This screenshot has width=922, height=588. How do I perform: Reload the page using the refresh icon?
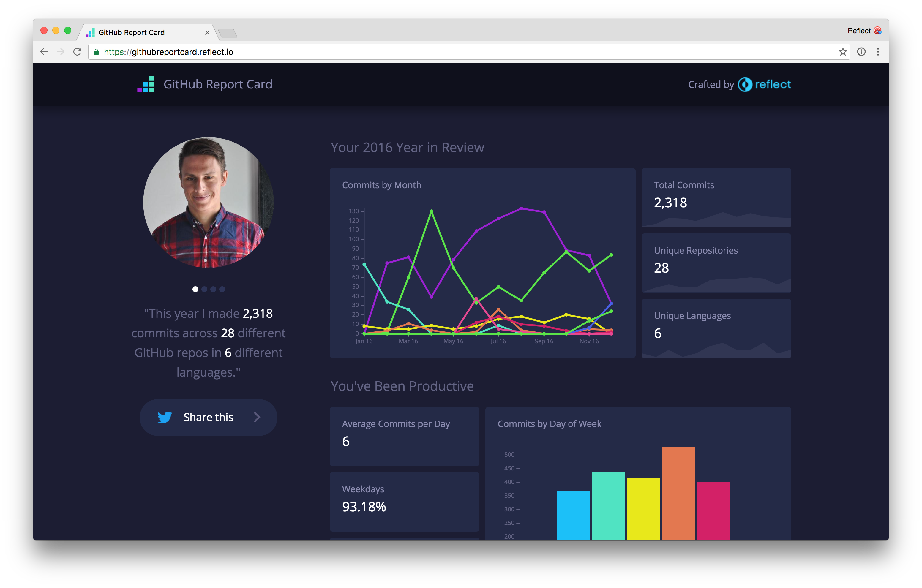[78, 52]
